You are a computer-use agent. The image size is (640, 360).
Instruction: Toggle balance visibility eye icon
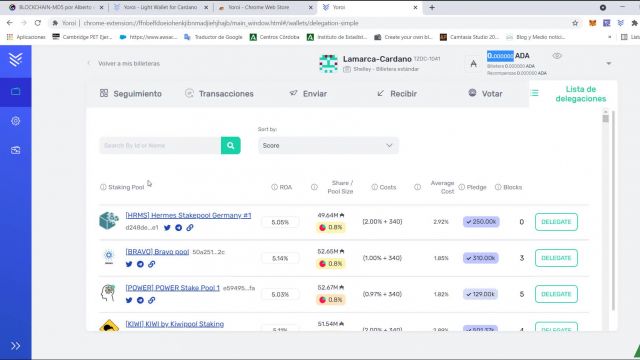coord(557,56)
